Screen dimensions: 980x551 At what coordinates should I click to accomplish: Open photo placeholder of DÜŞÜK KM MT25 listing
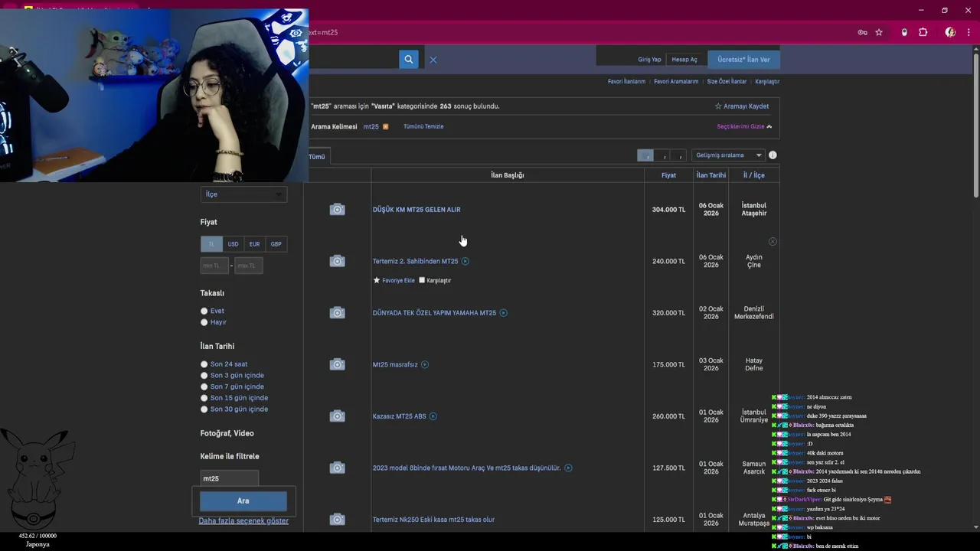337,210
